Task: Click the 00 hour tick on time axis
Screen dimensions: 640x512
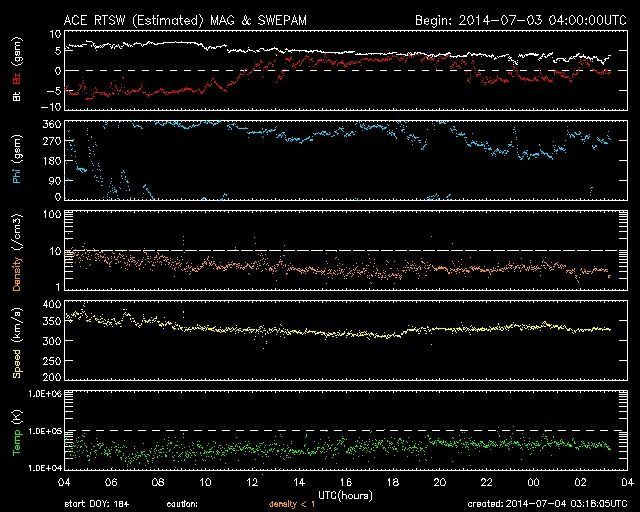Action: coord(531,482)
